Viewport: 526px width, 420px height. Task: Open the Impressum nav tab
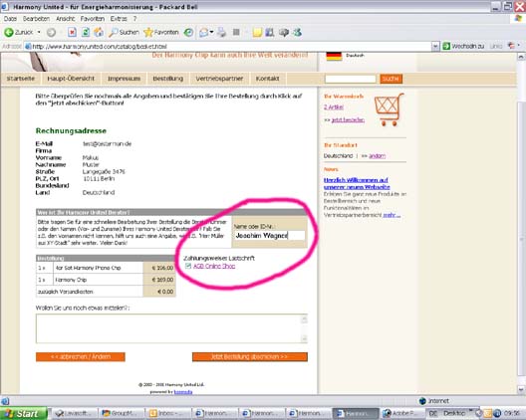tap(124, 79)
